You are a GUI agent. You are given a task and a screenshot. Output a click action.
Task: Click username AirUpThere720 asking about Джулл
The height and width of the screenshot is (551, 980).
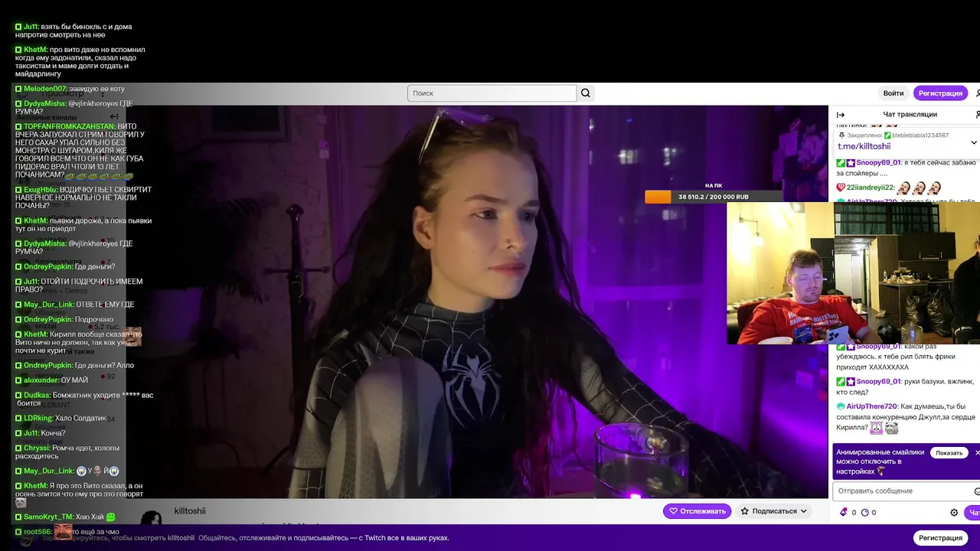pos(871,406)
